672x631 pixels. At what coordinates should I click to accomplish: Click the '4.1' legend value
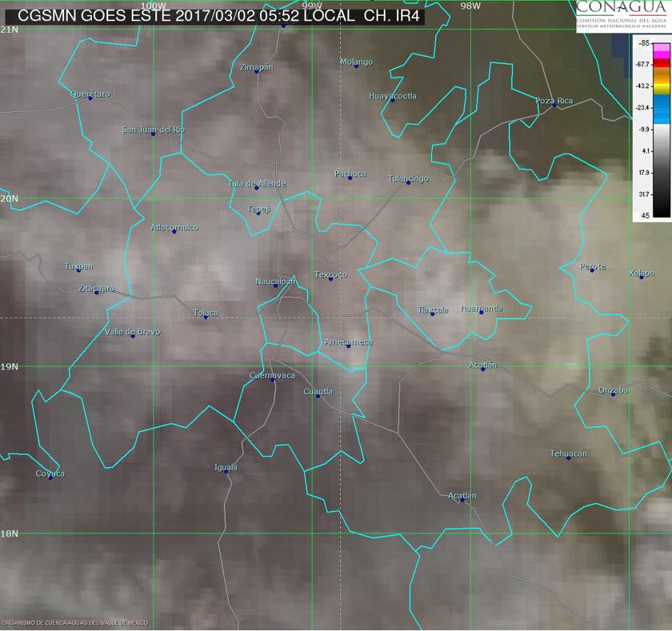point(646,151)
